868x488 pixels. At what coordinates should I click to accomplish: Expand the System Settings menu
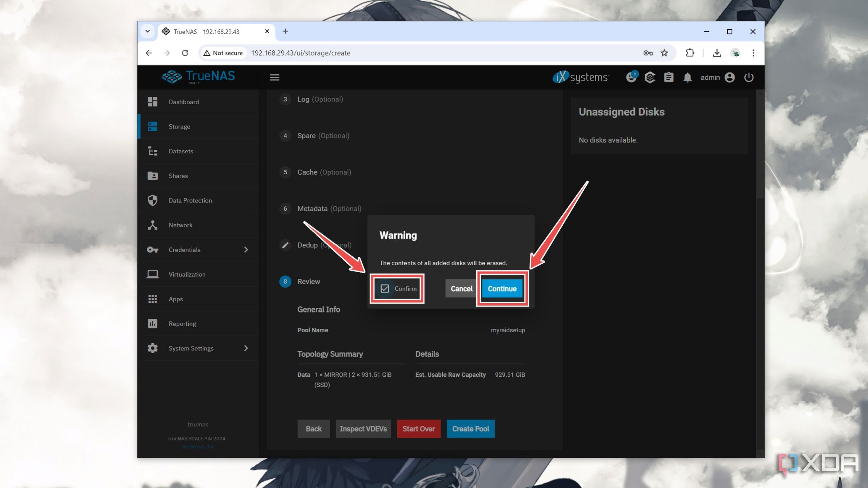click(246, 348)
